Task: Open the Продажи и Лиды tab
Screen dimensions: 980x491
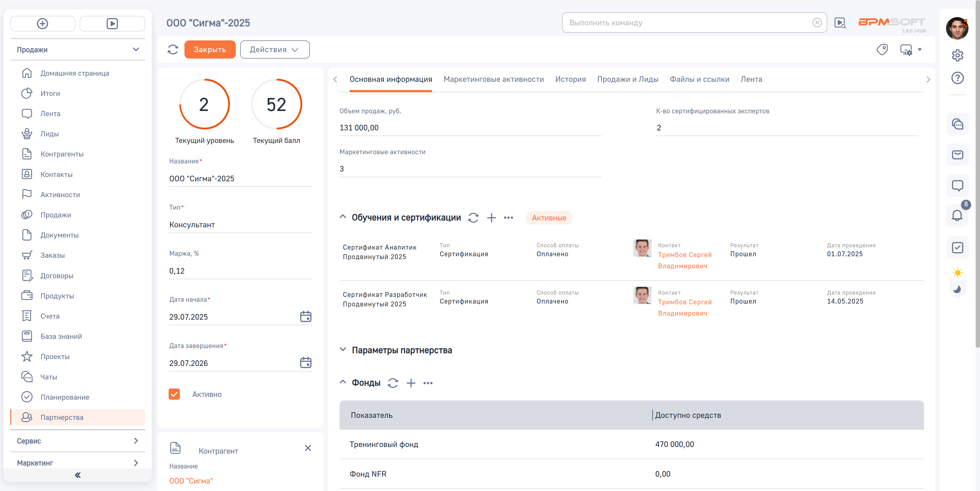Action: [x=628, y=79]
